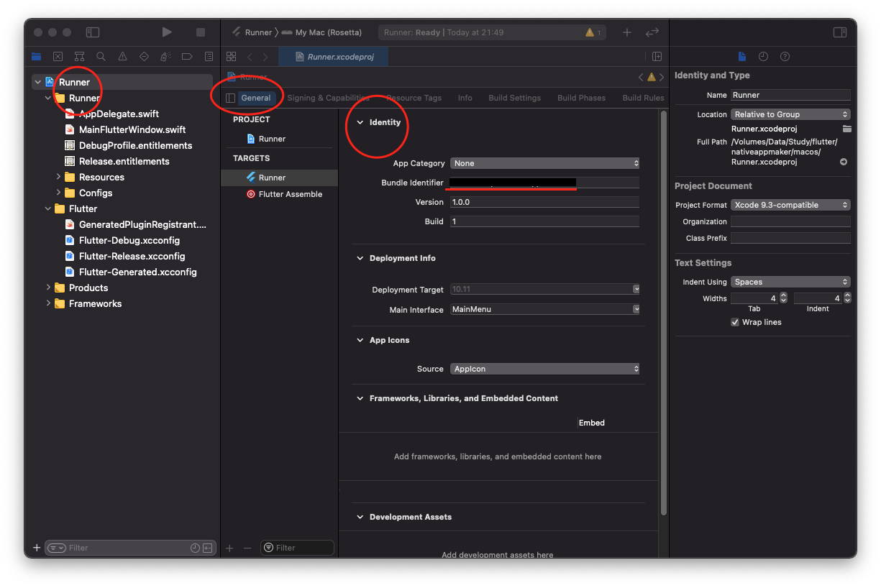Viewport: 881px width, 588px height.
Task: Click the warning count in activity bar
Action: tap(593, 32)
